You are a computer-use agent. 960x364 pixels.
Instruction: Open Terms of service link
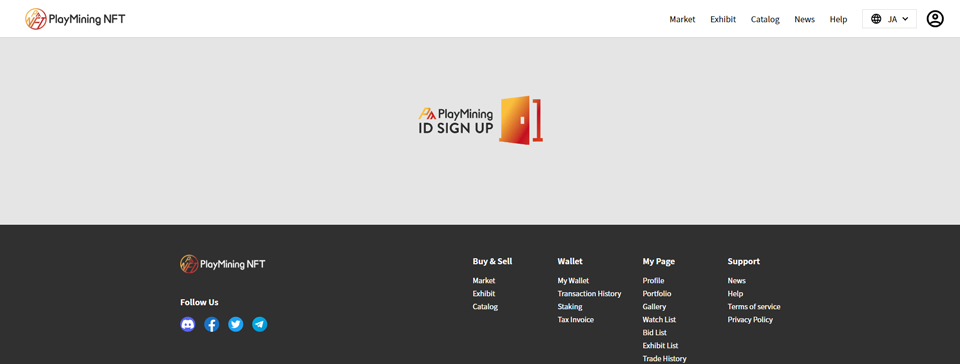pyautogui.click(x=754, y=306)
